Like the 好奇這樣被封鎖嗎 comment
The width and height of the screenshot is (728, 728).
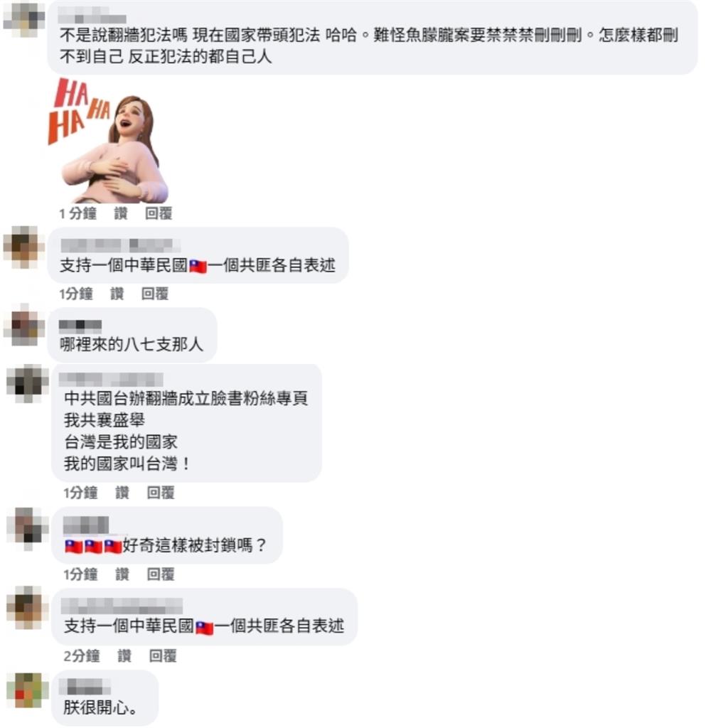[122, 574]
